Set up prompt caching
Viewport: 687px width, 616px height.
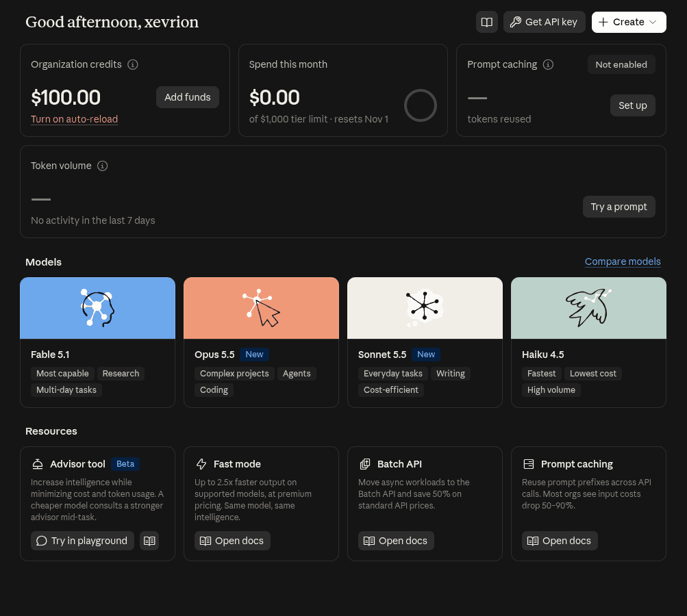[633, 105]
